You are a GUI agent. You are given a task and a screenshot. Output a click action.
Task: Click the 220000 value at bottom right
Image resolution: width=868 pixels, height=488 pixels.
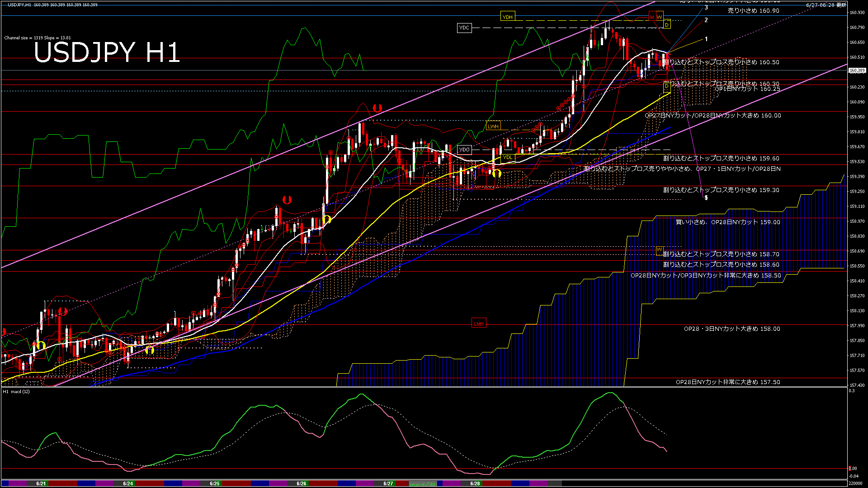[855, 483]
